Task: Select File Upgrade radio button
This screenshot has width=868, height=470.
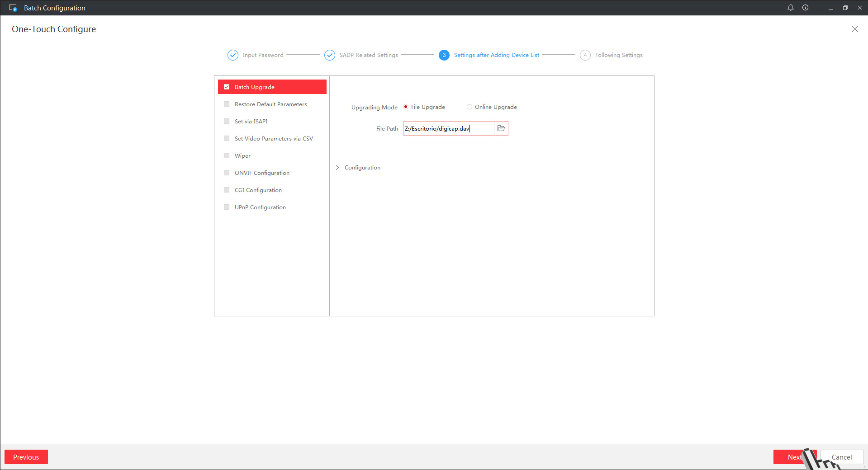Action: click(x=406, y=107)
